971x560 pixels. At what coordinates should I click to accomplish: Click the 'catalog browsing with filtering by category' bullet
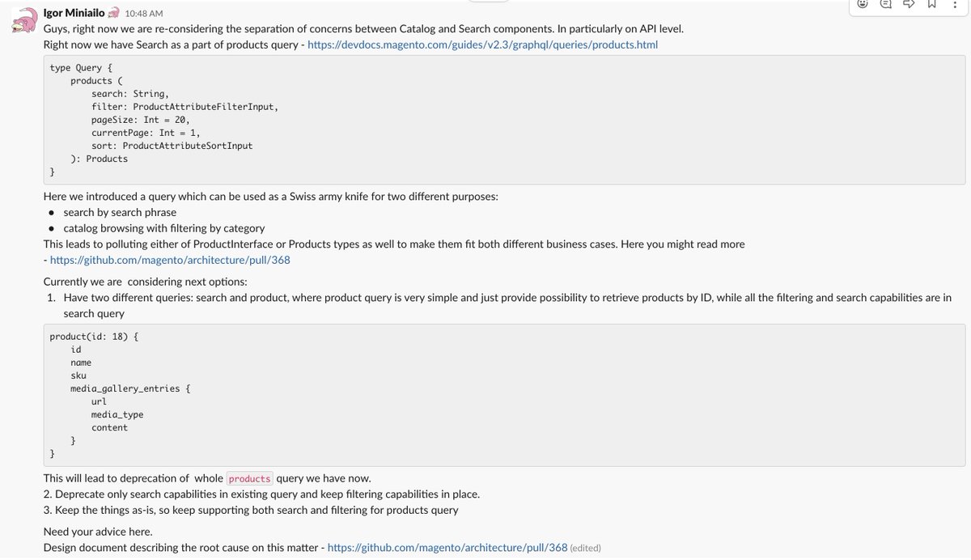[x=163, y=228]
